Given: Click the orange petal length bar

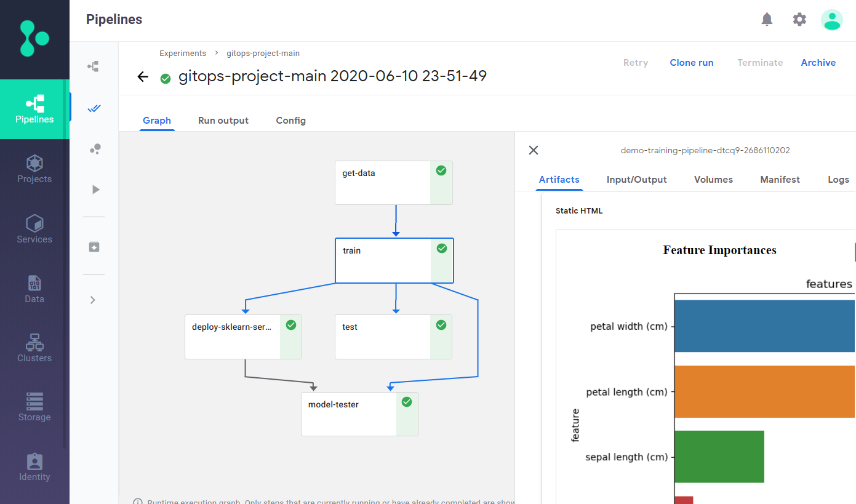Looking at the screenshot, I should 765,392.
